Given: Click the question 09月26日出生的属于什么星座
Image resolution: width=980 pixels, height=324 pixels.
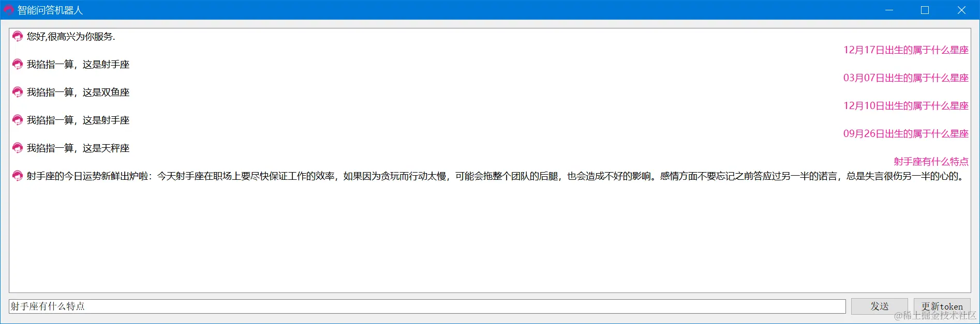Looking at the screenshot, I should [906, 134].
